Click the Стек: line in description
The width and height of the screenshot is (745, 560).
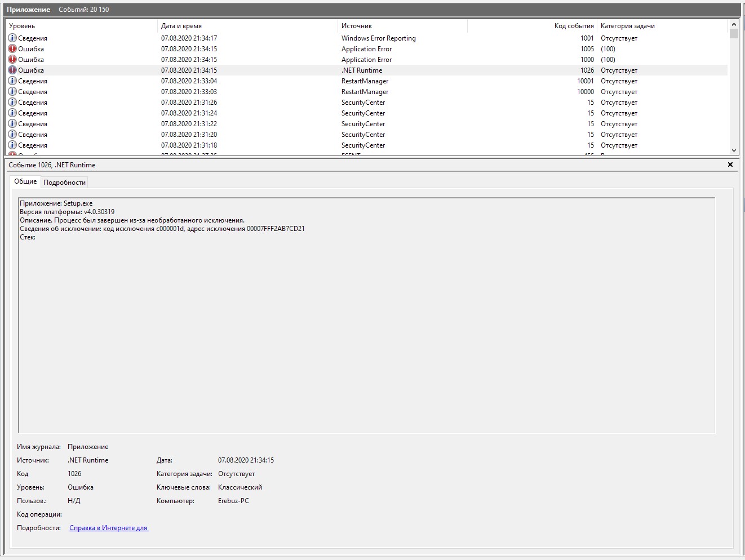pyautogui.click(x=28, y=237)
